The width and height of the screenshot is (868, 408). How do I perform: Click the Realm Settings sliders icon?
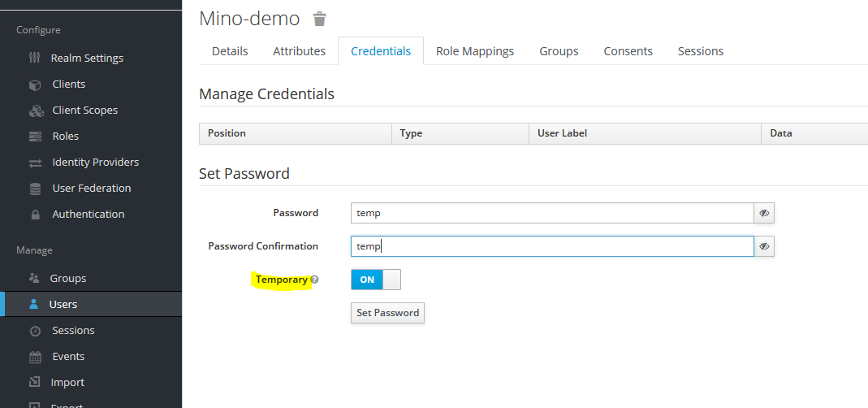tap(34, 58)
